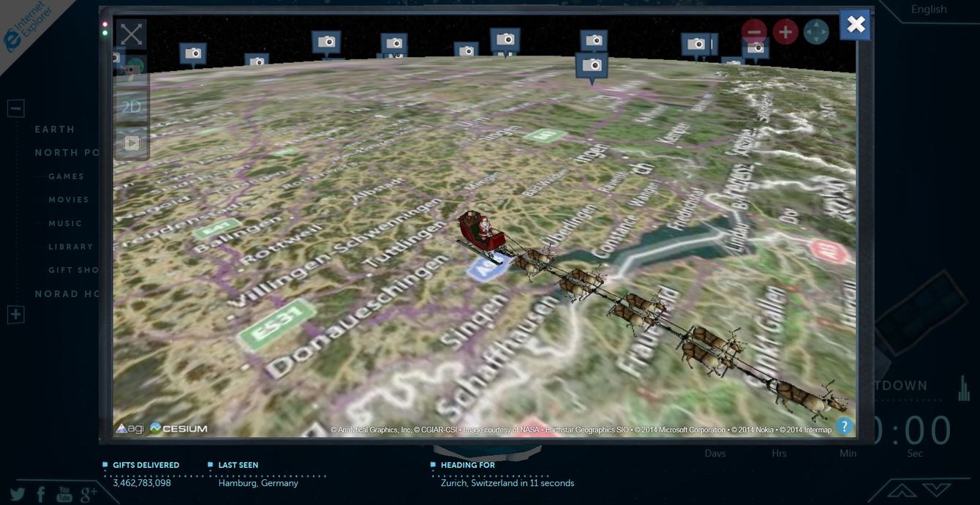The image size is (980, 505).
Task: Toggle the audio equalizer bars icon
Action: click(964, 388)
